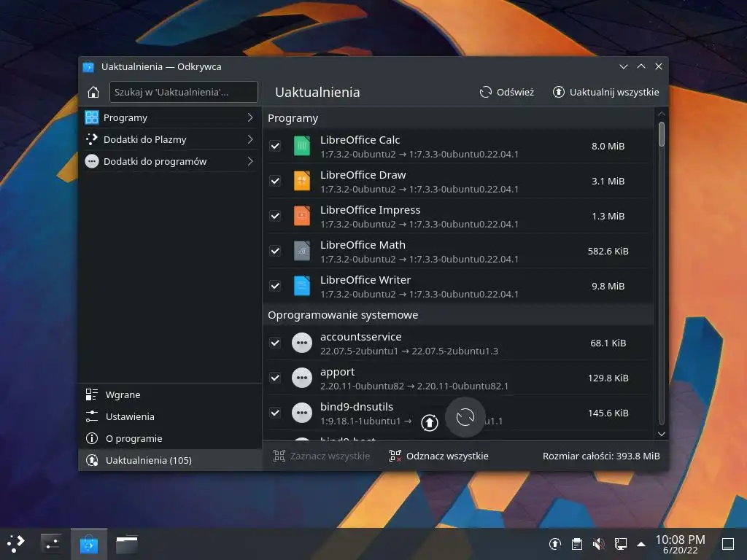Uncheck the LibreOffice Impress update
This screenshot has width=747, height=560.
coord(275,216)
